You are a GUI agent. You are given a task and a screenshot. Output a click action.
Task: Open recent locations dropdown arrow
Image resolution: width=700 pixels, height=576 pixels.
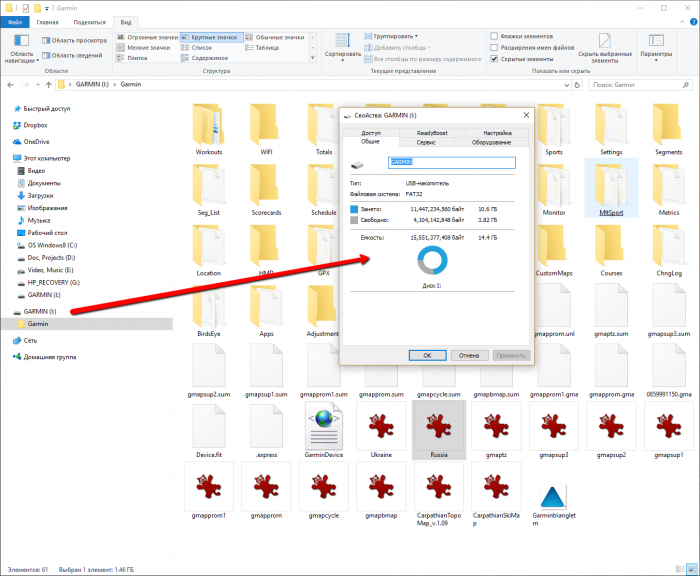tap(38, 84)
